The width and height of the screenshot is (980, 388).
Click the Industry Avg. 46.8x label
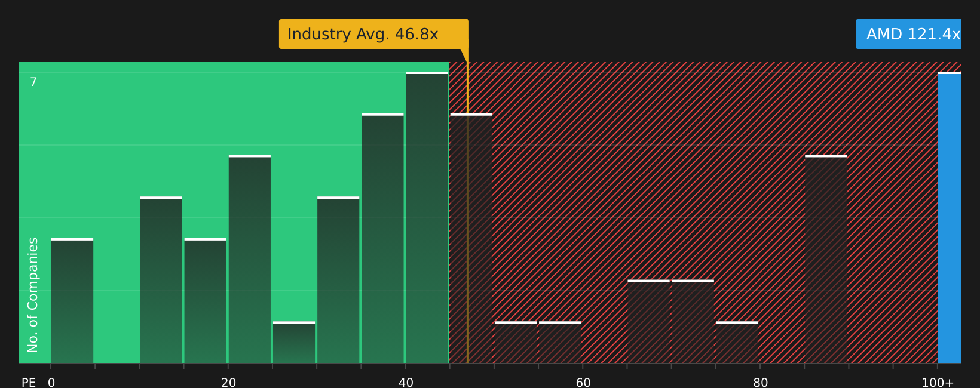click(373, 34)
